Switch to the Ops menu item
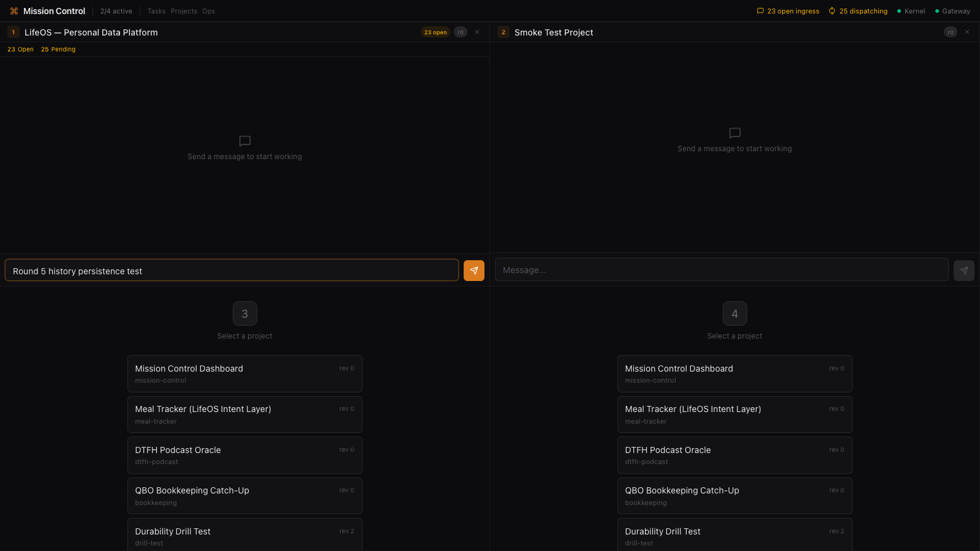Image resolution: width=980 pixels, height=551 pixels. pyautogui.click(x=208, y=11)
